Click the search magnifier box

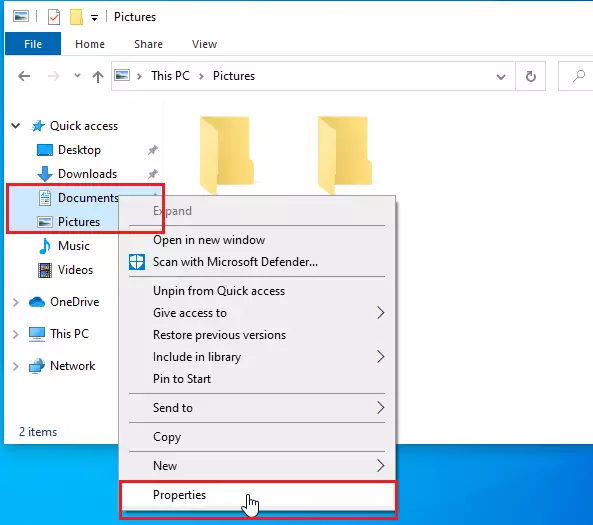pyautogui.click(x=577, y=76)
